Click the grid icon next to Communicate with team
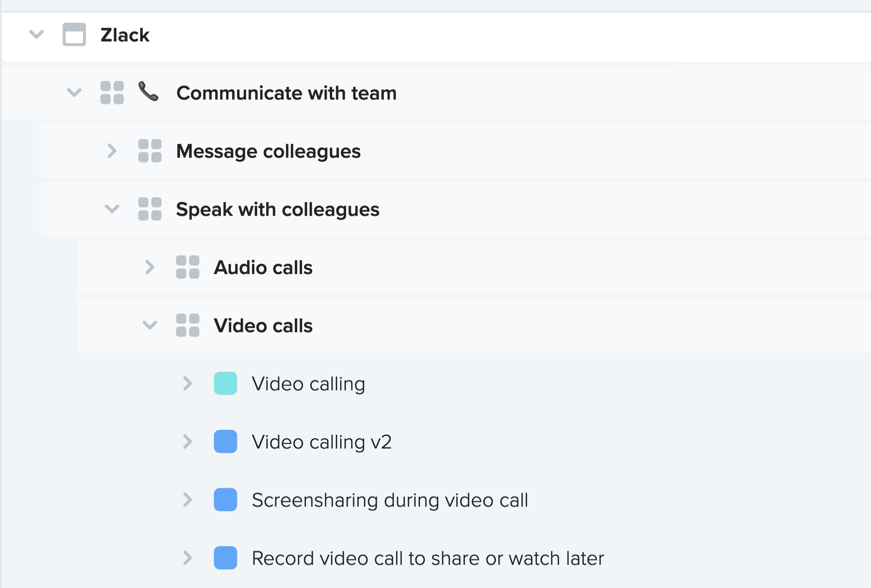The width and height of the screenshot is (871, 588). pyautogui.click(x=112, y=92)
